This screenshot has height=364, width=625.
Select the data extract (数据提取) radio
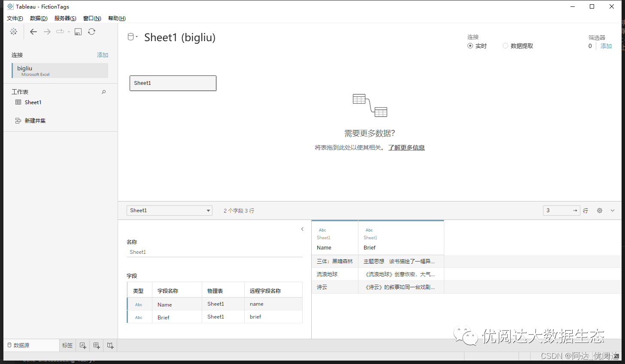(x=505, y=46)
